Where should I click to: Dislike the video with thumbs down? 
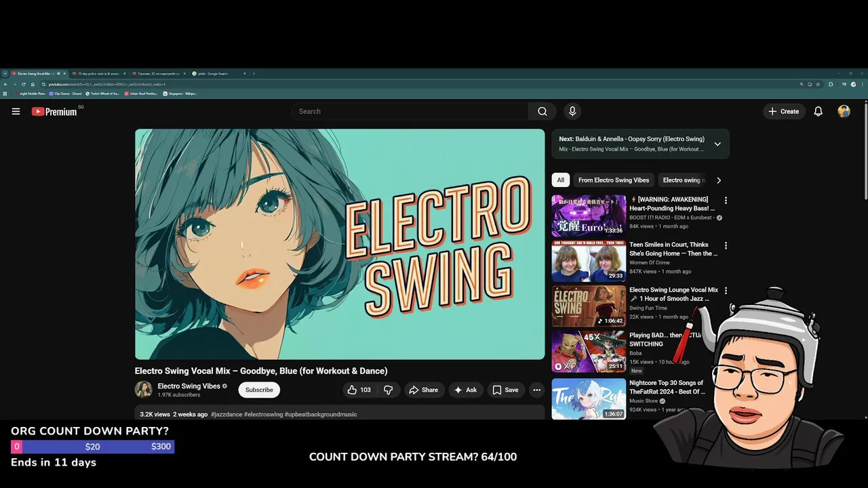(x=388, y=390)
